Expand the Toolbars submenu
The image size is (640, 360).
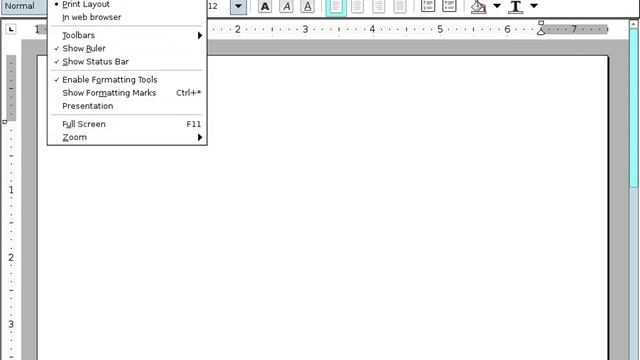pyautogui.click(x=127, y=36)
